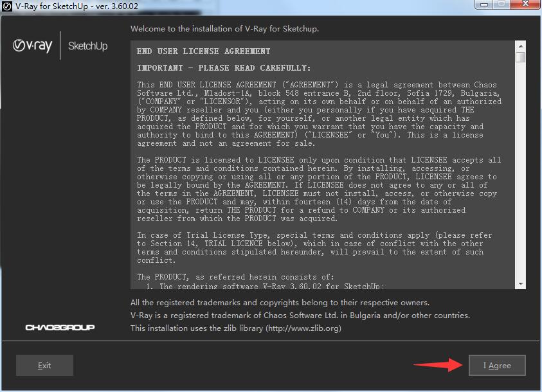Exit the V-Ray installer
The image size is (542, 392).
pyautogui.click(x=44, y=366)
